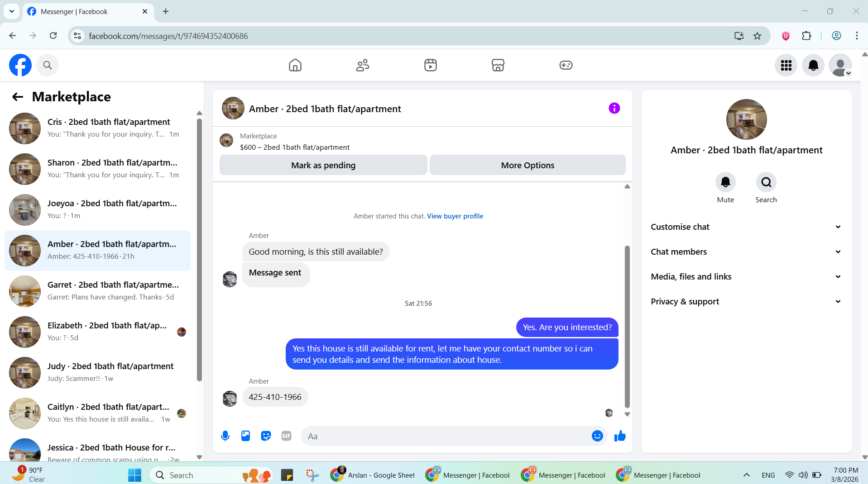The image size is (868, 484).
Task: Click the Amber chat header name
Action: coord(325,109)
